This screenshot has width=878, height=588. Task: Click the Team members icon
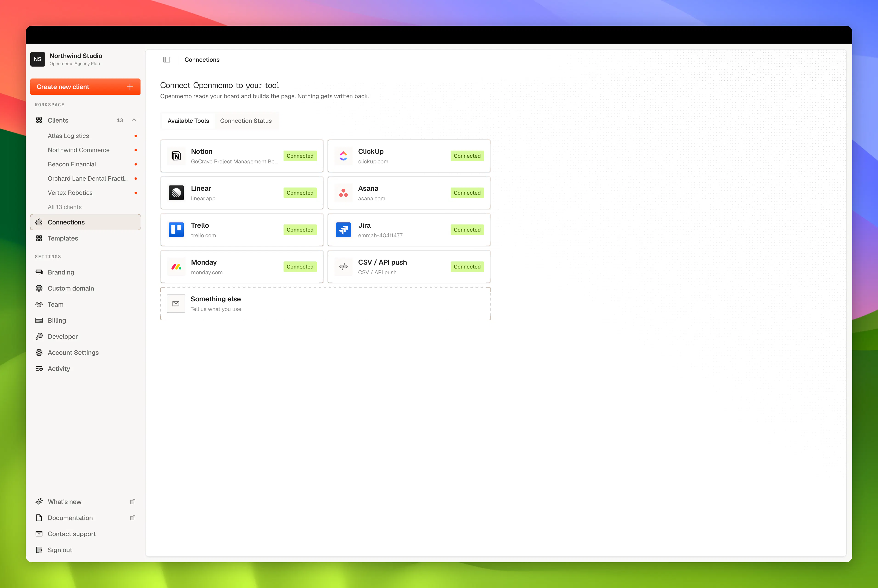coord(39,305)
